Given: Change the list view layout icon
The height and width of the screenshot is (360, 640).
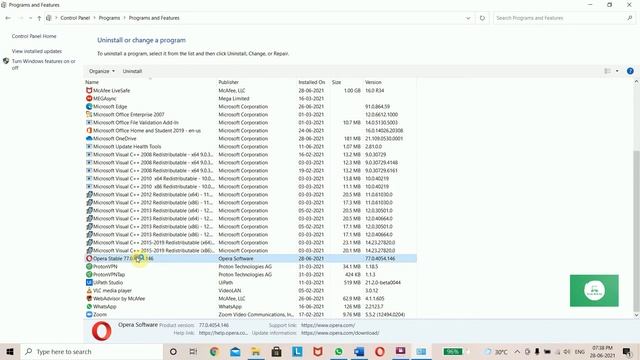Looking at the screenshot, I should 608,71.
